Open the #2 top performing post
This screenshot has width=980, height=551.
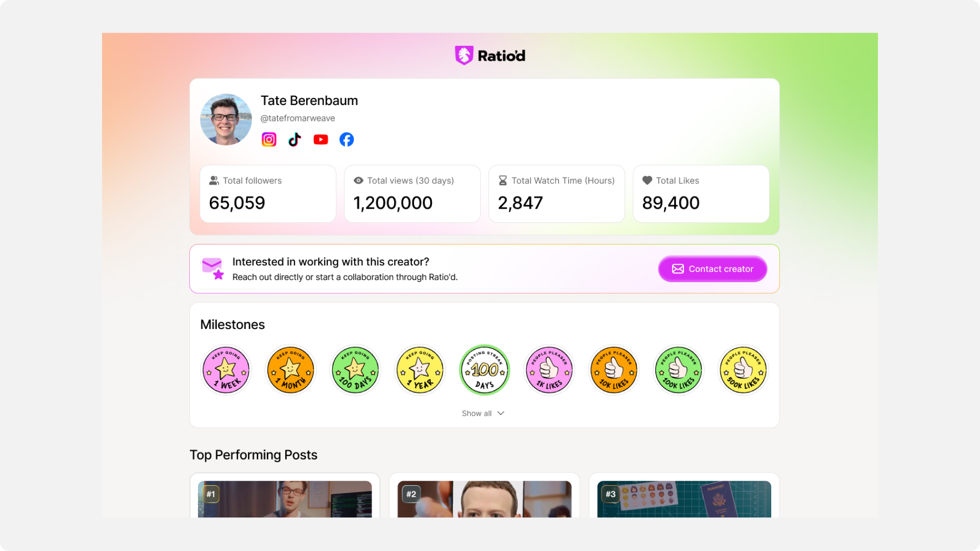[x=484, y=499]
